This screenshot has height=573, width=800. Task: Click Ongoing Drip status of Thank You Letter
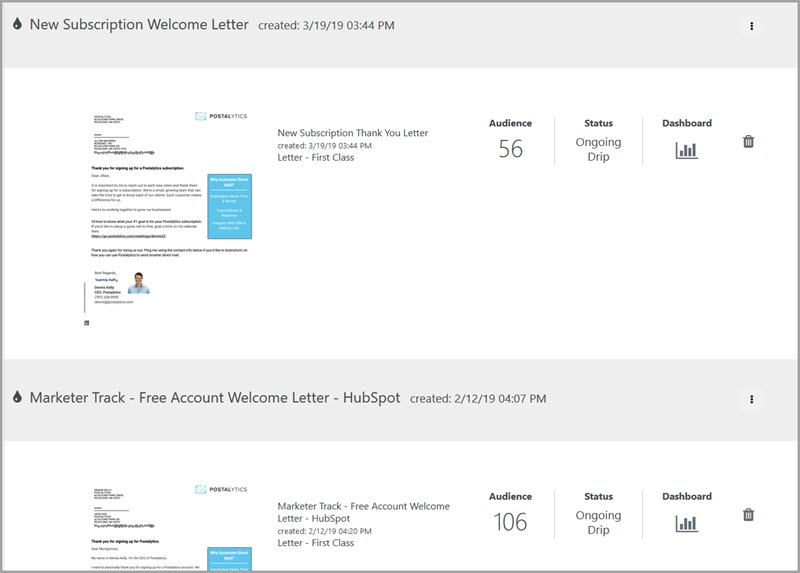[598, 149]
